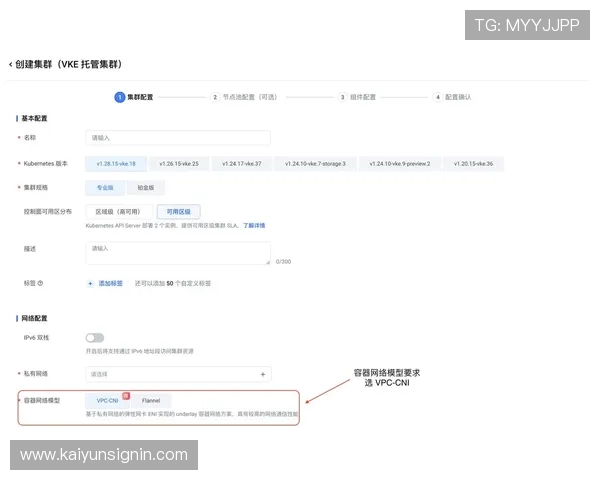The image size is (600, 480).
Task: Select Kubernetes version v1.20.15-vke.36
Action: coord(473,164)
